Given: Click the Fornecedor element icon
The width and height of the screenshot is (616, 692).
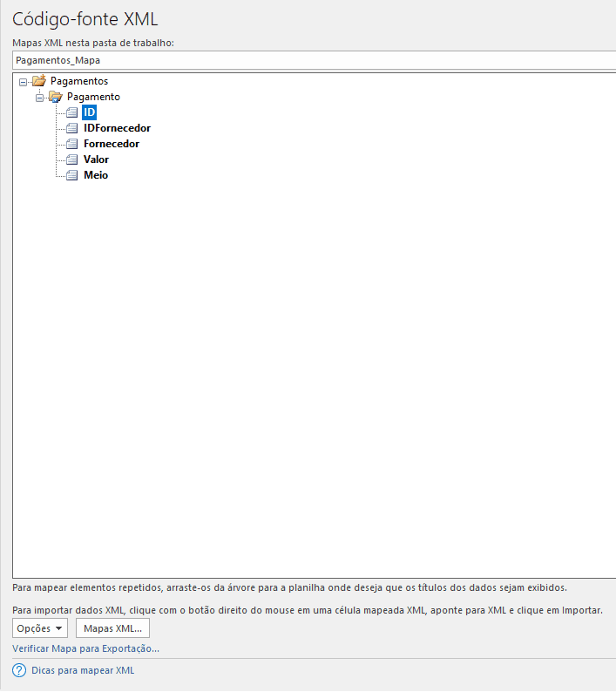Looking at the screenshot, I should pyautogui.click(x=72, y=144).
